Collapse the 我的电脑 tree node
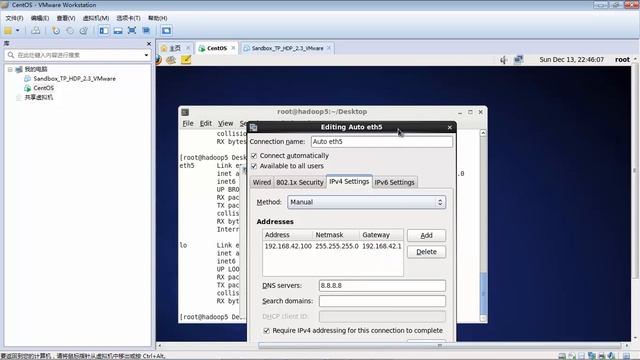640x360 pixels. pos(10,69)
